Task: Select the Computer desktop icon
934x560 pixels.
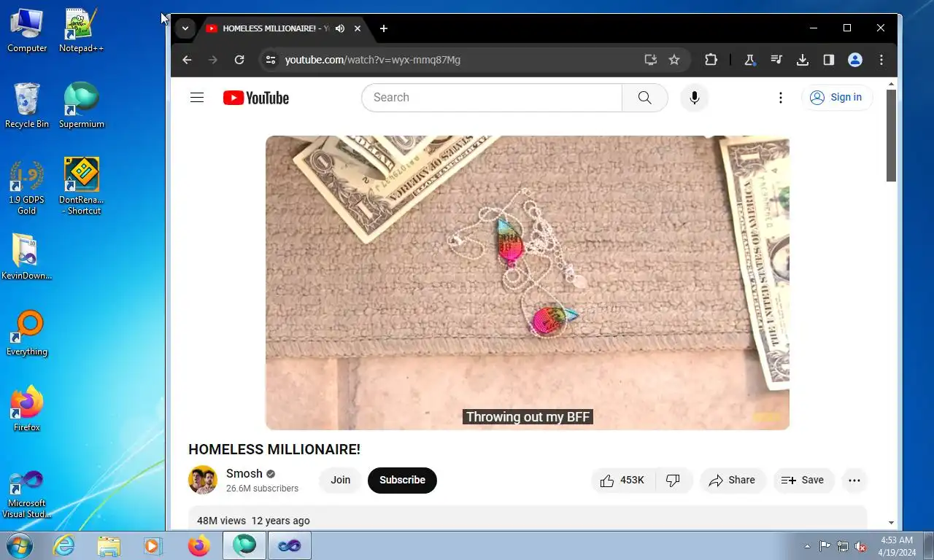Action: pyautogui.click(x=27, y=31)
